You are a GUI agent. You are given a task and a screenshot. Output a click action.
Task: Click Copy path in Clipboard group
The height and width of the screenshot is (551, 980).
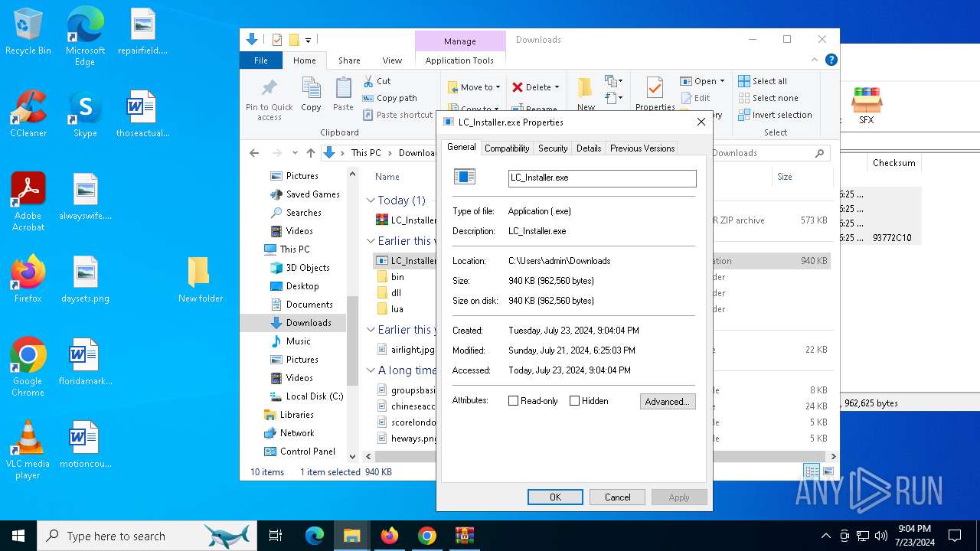click(390, 98)
